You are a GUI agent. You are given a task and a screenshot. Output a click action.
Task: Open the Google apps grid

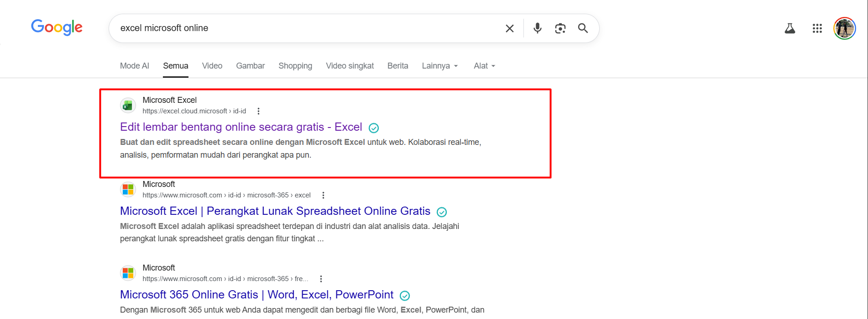tap(817, 28)
